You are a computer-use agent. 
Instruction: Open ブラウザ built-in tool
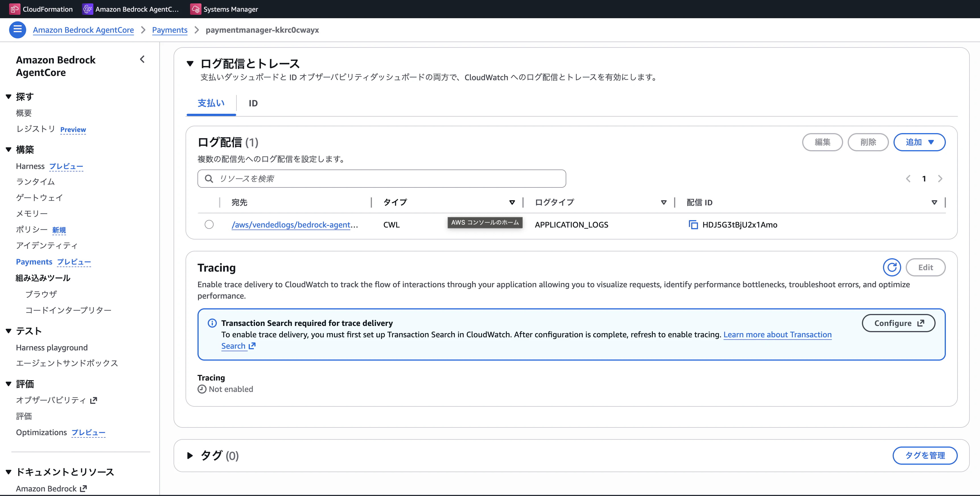pyautogui.click(x=41, y=294)
